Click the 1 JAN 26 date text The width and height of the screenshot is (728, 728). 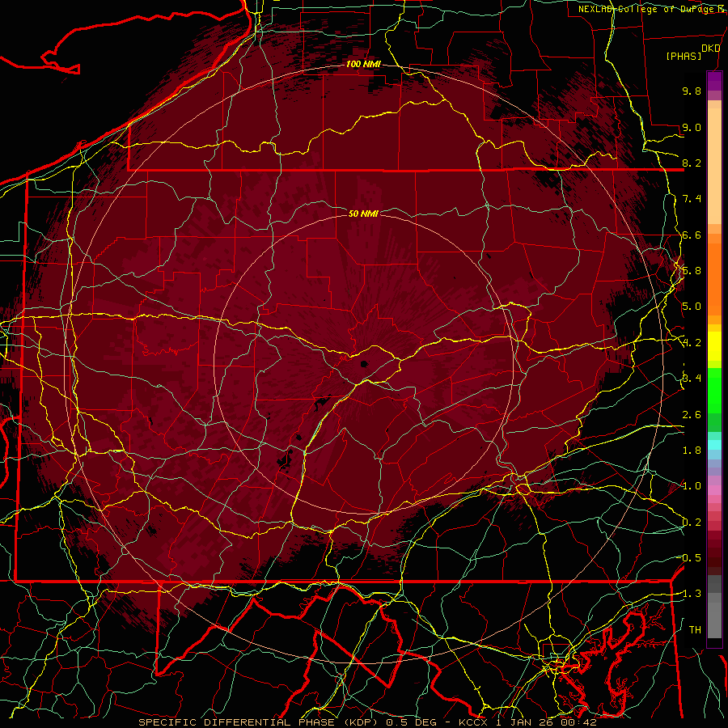(527, 722)
